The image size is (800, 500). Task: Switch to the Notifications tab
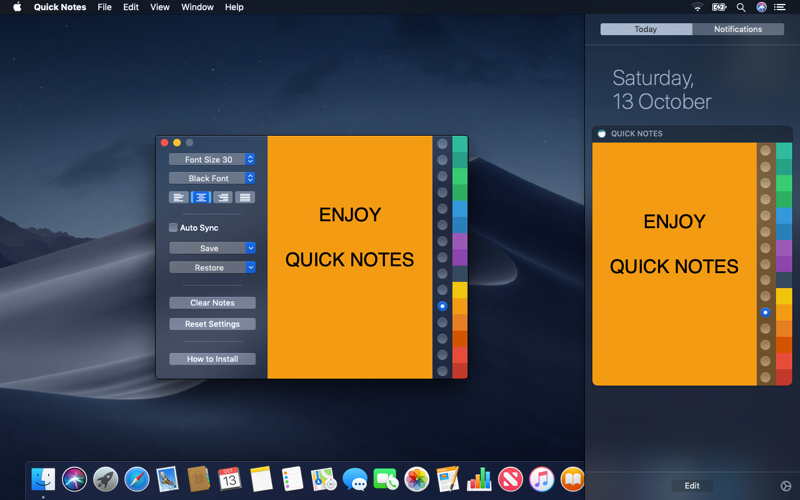[x=738, y=29]
